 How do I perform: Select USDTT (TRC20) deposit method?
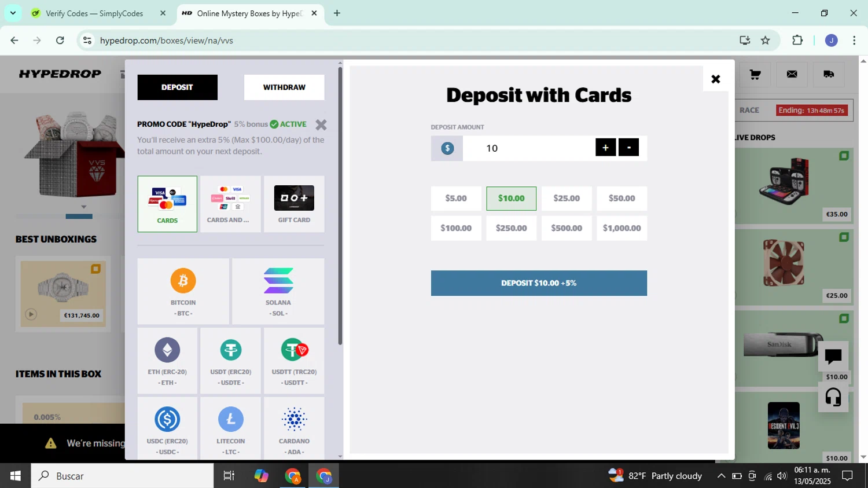[294, 361]
